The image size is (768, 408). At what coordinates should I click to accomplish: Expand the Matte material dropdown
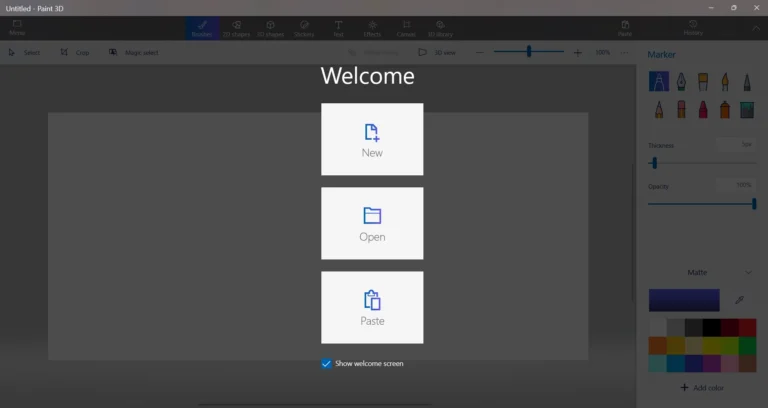click(x=702, y=272)
